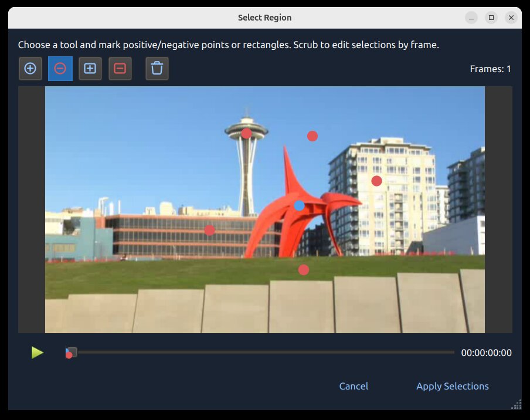Cancel the region selection
Viewport: 530px width, 420px height.
pyautogui.click(x=354, y=386)
